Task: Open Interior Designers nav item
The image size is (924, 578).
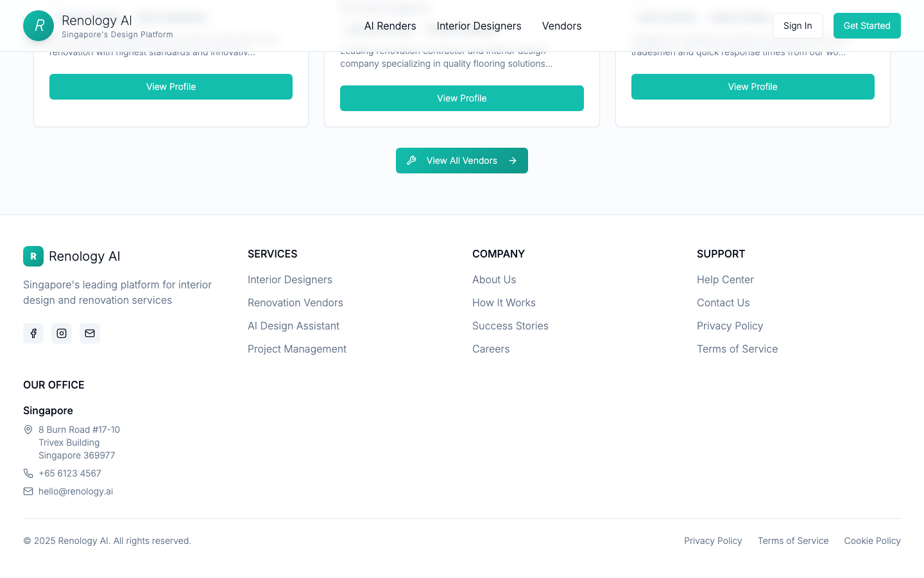Action: (x=479, y=26)
